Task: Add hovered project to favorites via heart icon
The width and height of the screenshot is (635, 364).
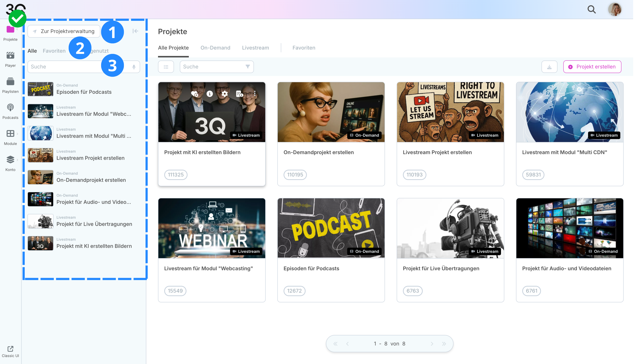Action: (x=195, y=94)
